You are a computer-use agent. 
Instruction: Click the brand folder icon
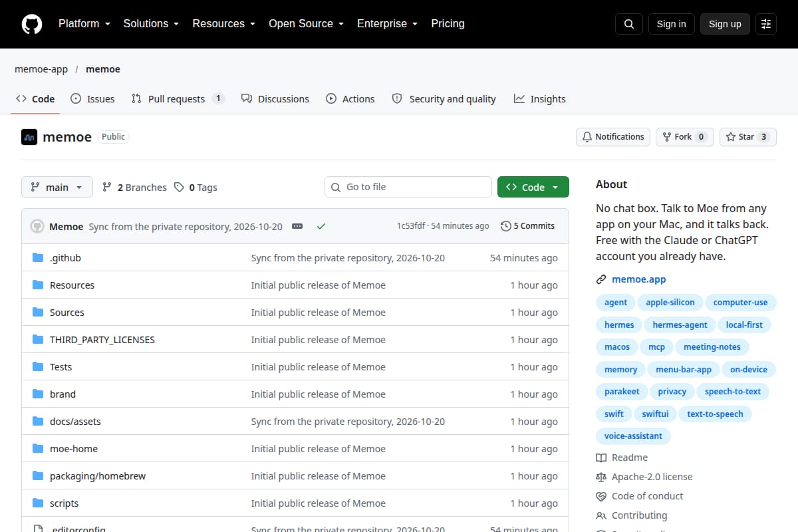pos(38,394)
